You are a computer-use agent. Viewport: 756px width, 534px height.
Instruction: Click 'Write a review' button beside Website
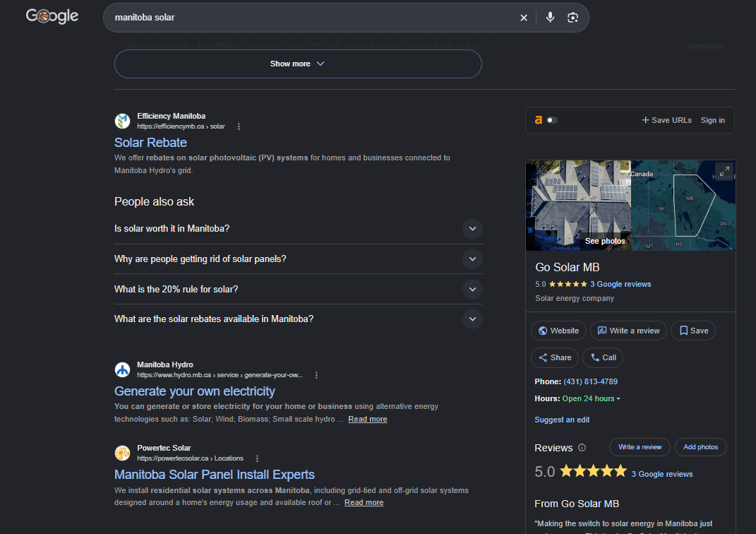click(628, 331)
